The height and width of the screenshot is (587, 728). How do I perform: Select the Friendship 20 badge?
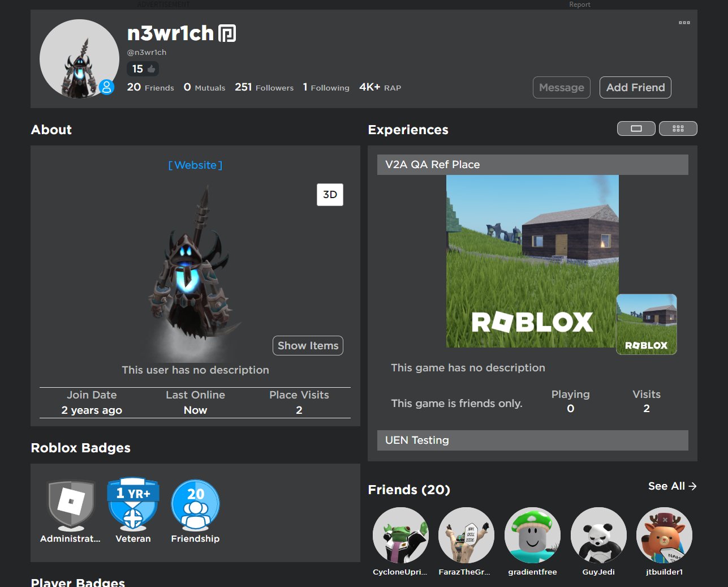[x=195, y=504]
